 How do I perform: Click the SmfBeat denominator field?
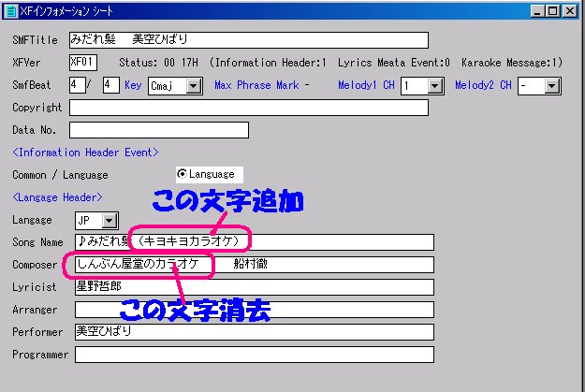tap(110, 85)
